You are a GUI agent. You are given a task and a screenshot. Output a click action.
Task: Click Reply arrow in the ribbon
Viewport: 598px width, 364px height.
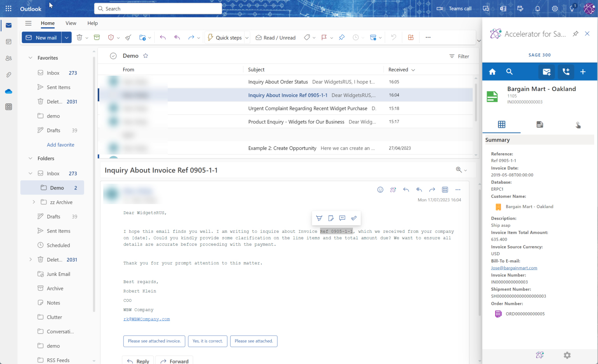(x=163, y=37)
